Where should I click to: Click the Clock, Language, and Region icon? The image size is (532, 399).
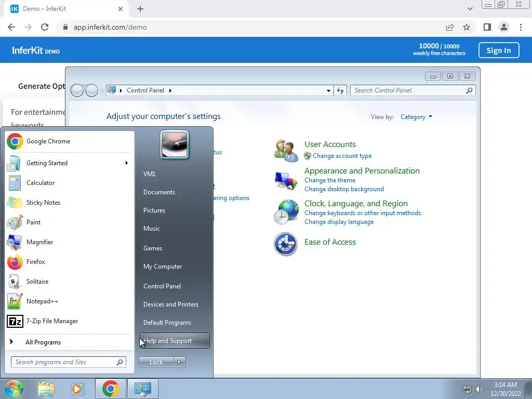(286, 212)
